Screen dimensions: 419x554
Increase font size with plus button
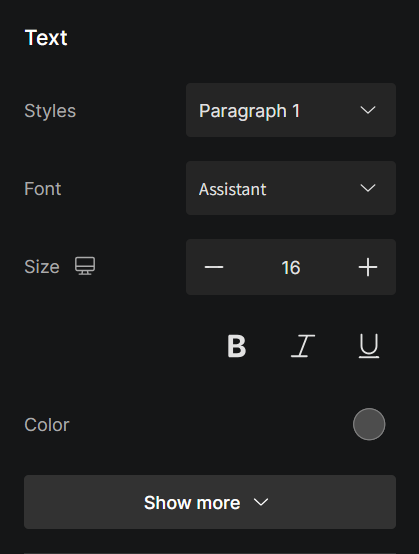pyautogui.click(x=368, y=267)
